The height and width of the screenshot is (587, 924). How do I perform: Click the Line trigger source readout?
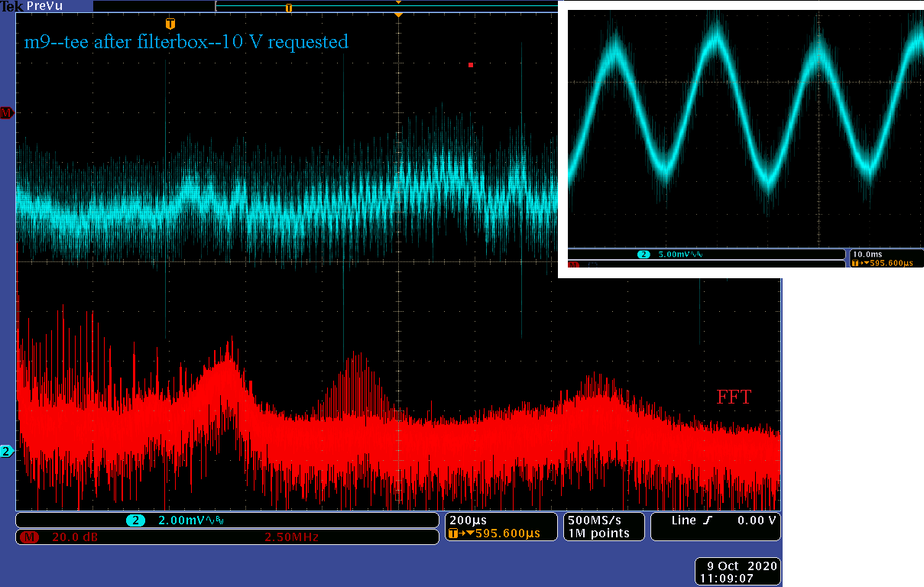[684, 521]
